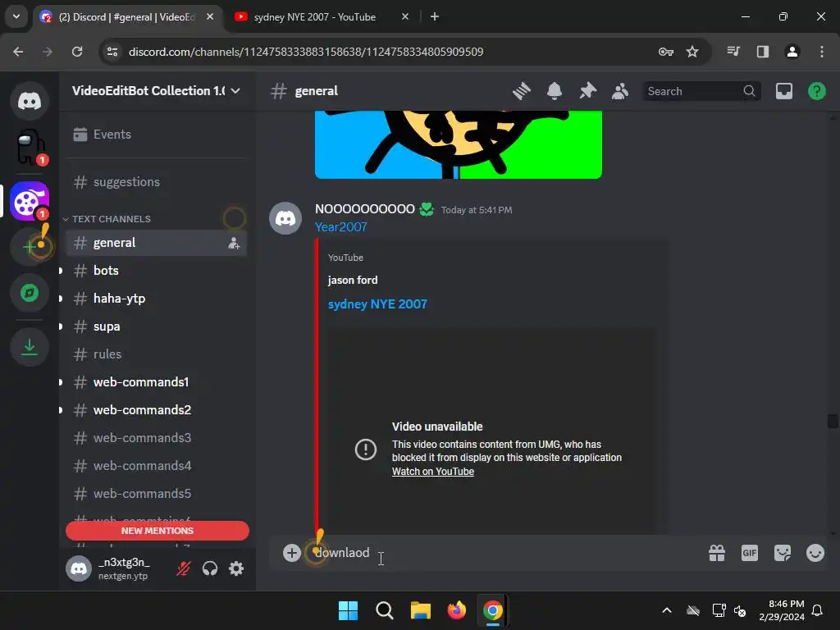View site information icon in address bar
Image resolution: width=840 pixels, height=630 pixels.
[x=112, y=52]
